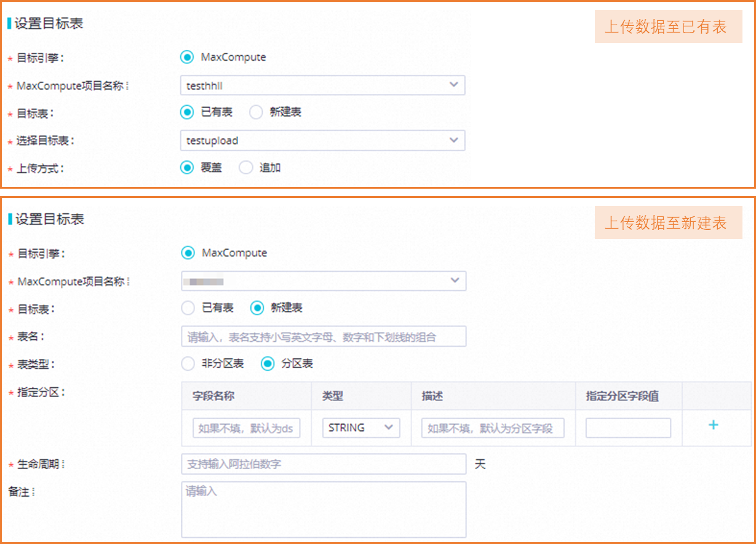Open the MaxCompute项目名称 dropdown showing testhhll
The width and height of the screenshot is (756, 544).
322,85
